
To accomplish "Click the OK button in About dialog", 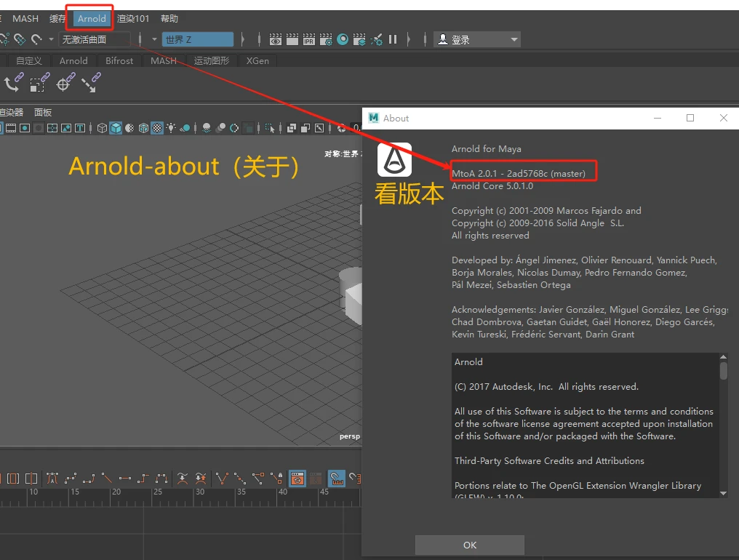I will (x=469, y=545).
